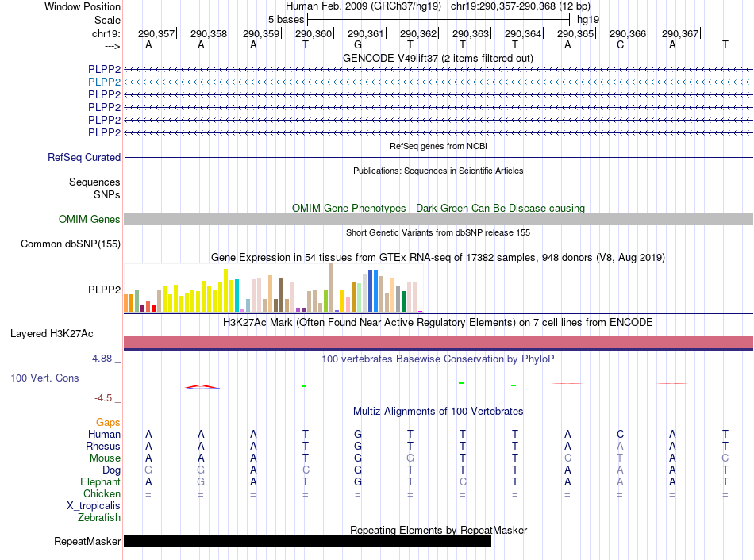Image resolution: width=754 pixels, height=560 pixels.
Task: Click the C base in the sequence row
Action: (621, 44)
